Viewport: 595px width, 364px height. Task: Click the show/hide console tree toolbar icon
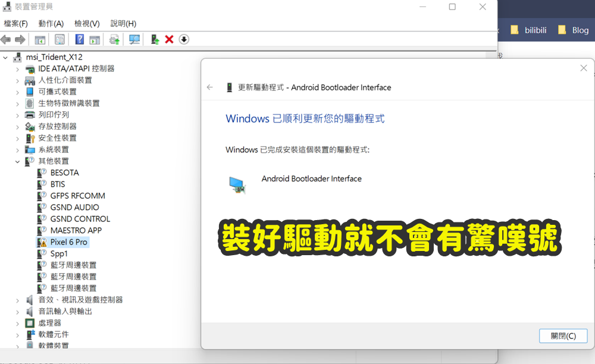40,39
